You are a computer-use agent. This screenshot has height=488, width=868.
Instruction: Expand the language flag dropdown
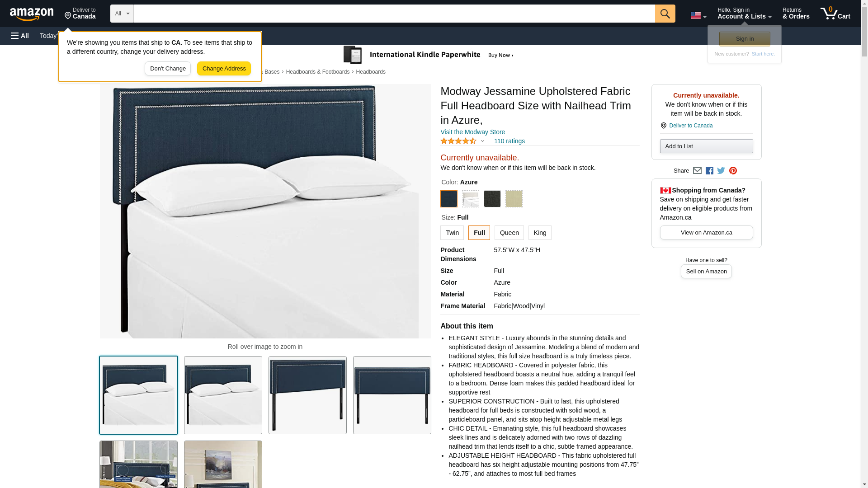tap(698, 16)
